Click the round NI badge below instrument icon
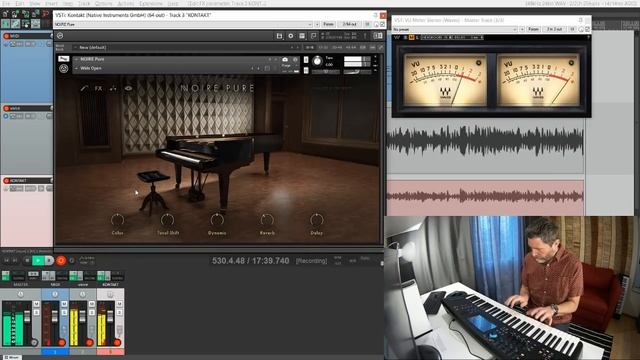The image size is (640, 360). pos(64,69)
